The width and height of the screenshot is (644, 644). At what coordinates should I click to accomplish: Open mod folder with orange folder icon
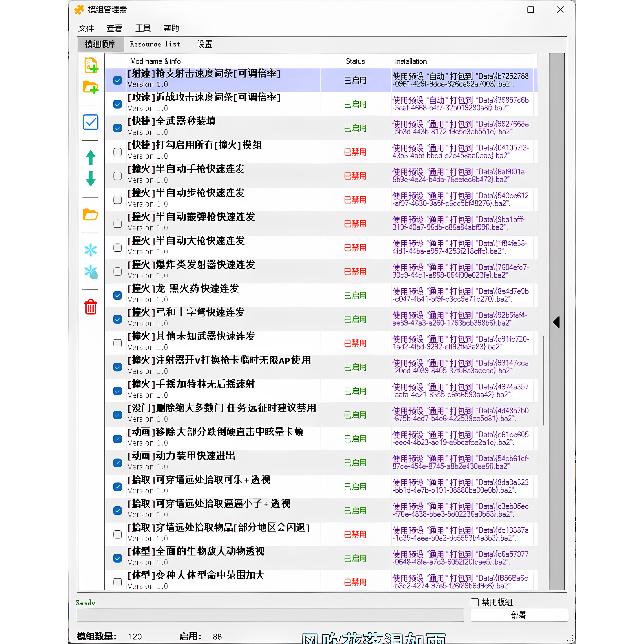point(91,215)
